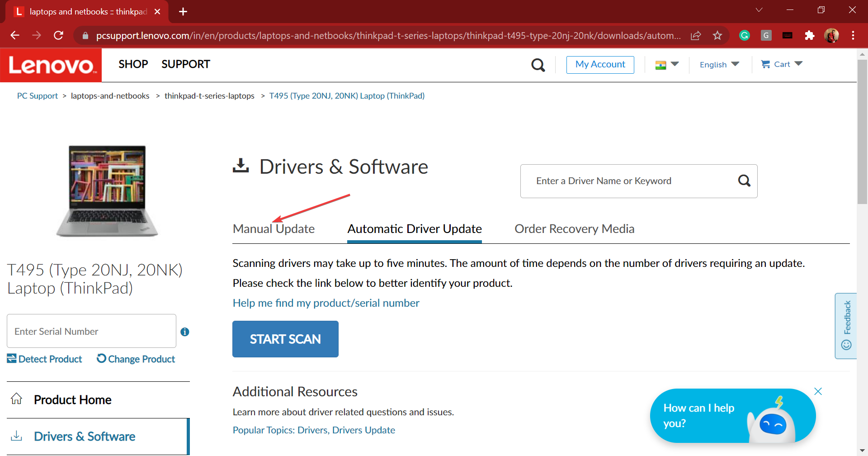Expand the English language dropdown
This screenshot has width=868, height=456.
pos(719,64)
